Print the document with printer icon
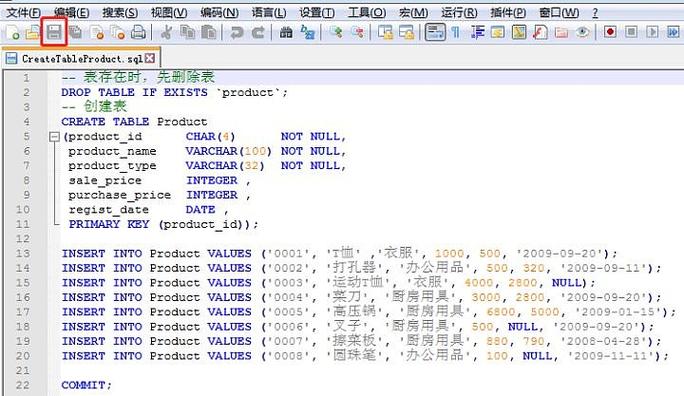684x396 pixels. pyautogui.click(x=139, y=32)
